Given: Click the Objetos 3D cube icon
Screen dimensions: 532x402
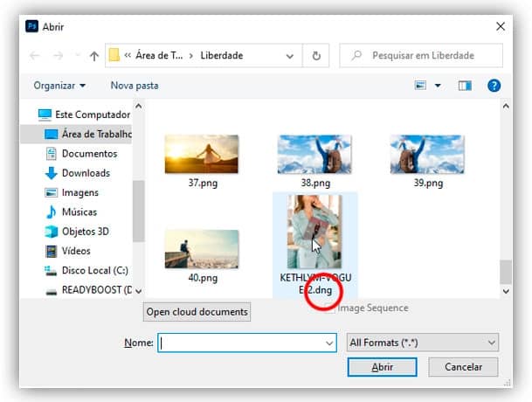Looking at the screenshot, I should point(52,232).
